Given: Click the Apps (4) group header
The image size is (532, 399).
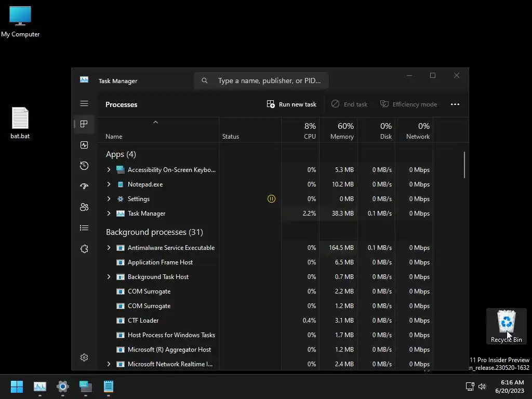Looking at the screenshot, I should pos(121,154).
